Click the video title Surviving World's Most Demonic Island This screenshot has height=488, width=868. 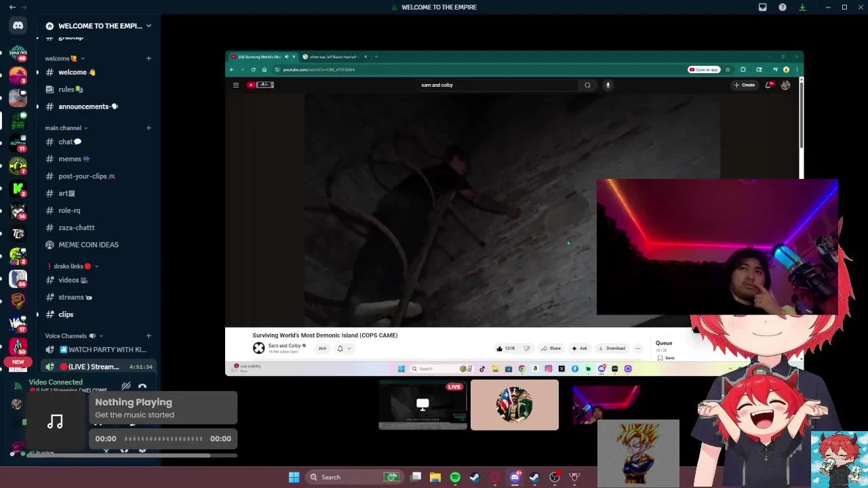[x=325, y=335]
